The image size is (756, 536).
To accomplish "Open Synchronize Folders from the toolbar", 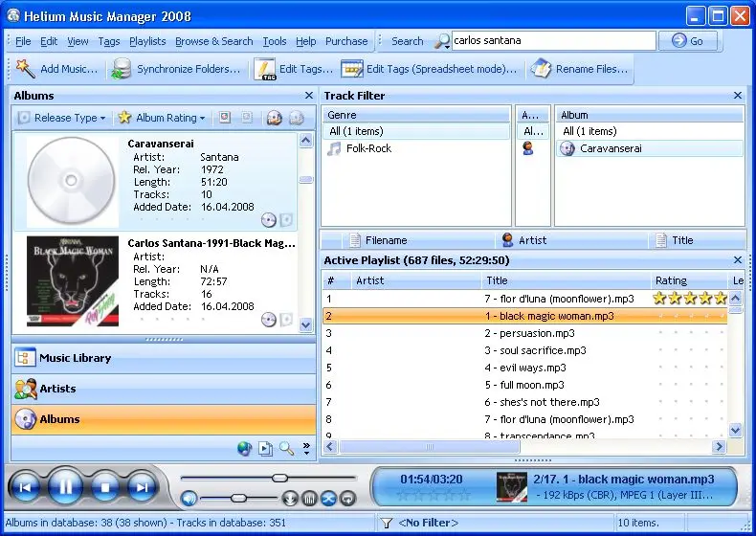I will click(176, 69).
